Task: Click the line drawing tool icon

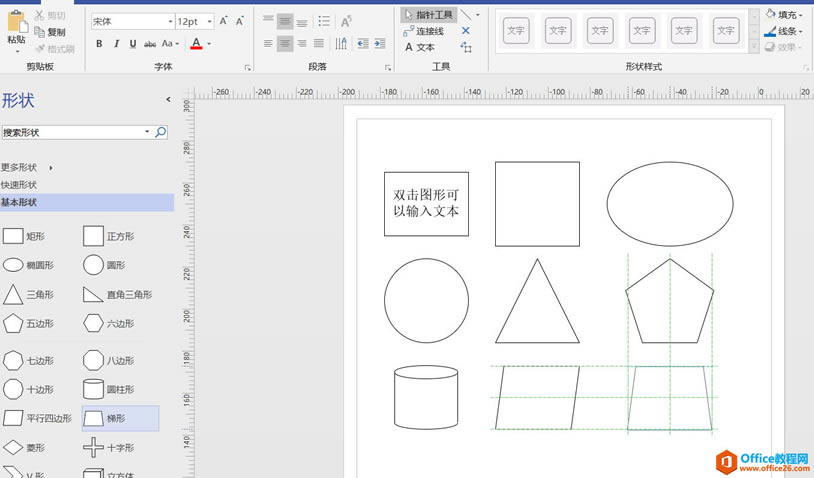Action: point(466,15)
